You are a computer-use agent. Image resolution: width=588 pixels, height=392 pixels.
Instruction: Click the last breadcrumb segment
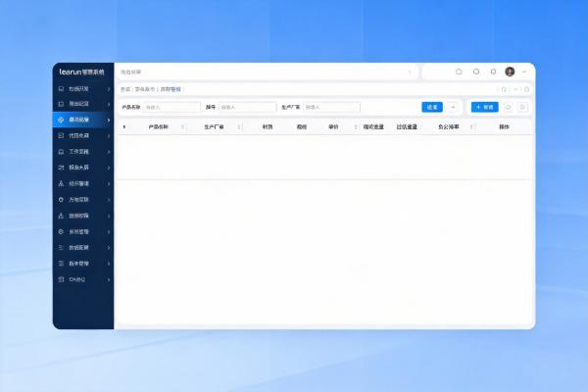click(x=171, y=89)
